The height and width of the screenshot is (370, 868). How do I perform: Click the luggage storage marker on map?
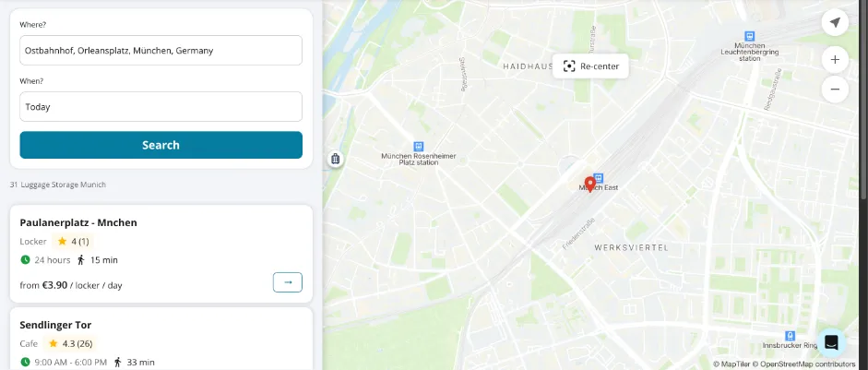[336, 160]
